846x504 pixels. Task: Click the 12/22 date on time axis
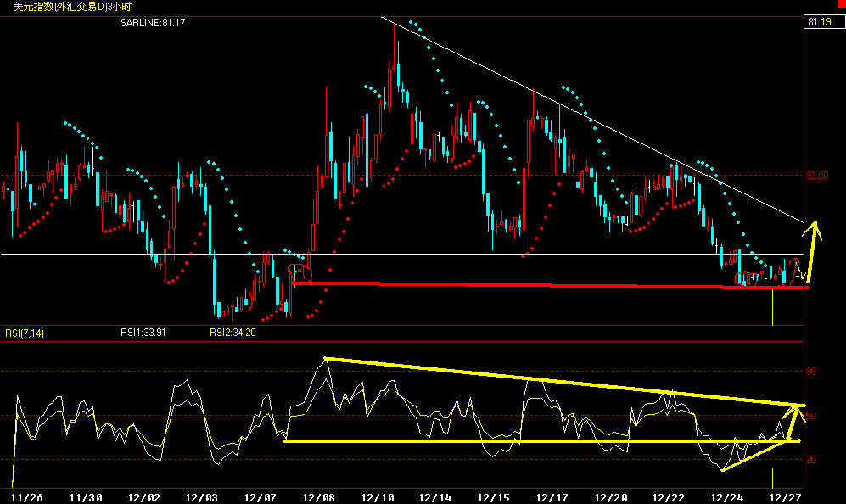click(x=668, y=497)
